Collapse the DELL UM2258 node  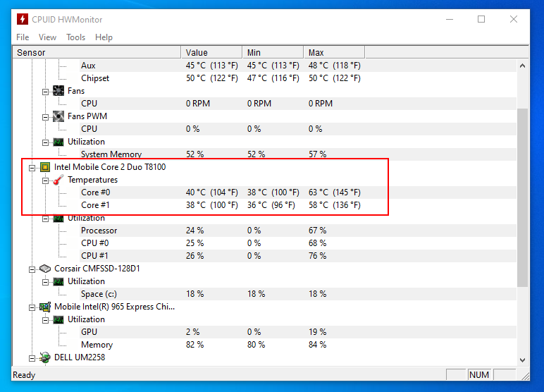coord(32,358)
